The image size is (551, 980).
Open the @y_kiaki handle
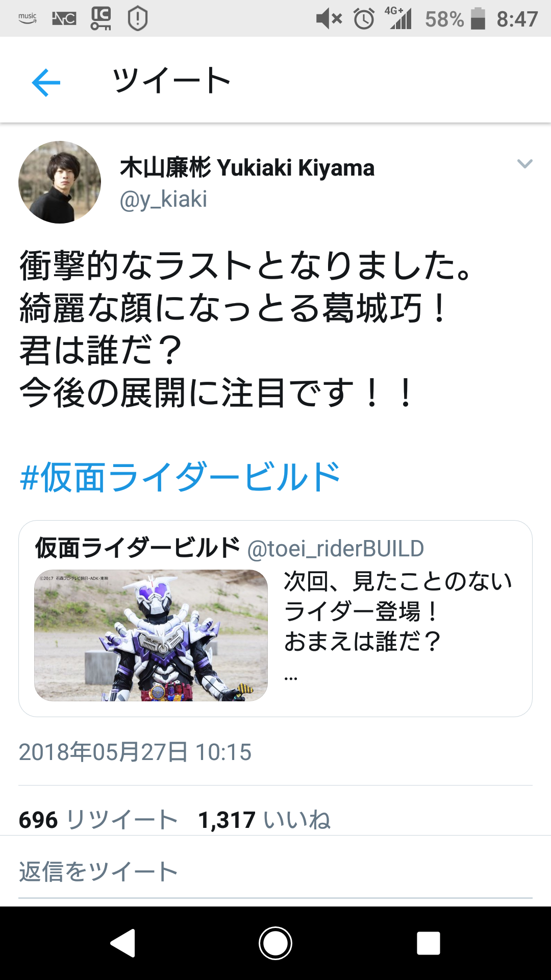coord(163,199)
